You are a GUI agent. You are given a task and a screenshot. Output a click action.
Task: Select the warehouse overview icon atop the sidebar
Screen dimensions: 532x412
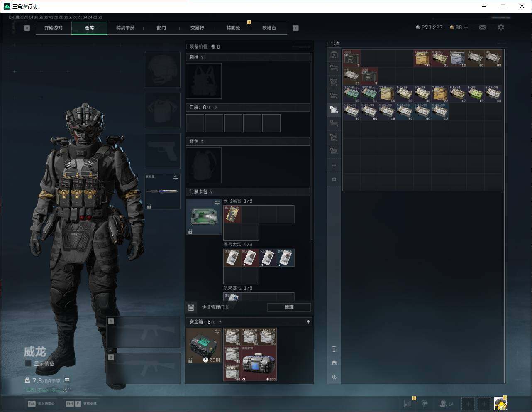pyautogui.click(x=334, y=55)
